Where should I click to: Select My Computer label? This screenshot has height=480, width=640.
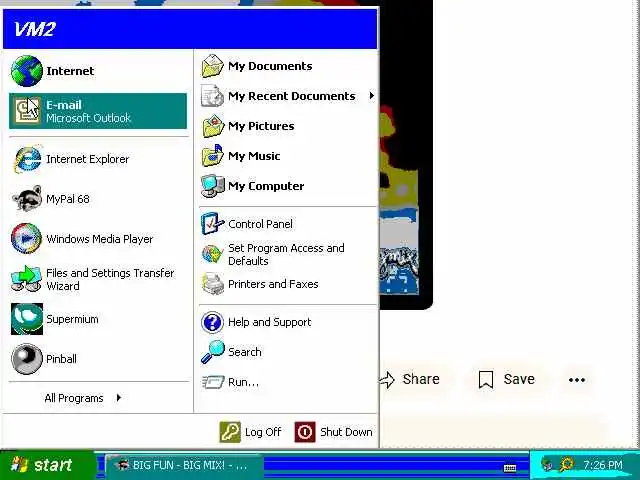point(266,186)
